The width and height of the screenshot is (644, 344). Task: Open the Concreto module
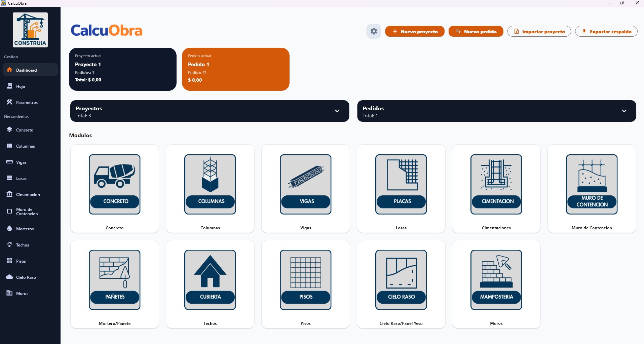[114, 188]
